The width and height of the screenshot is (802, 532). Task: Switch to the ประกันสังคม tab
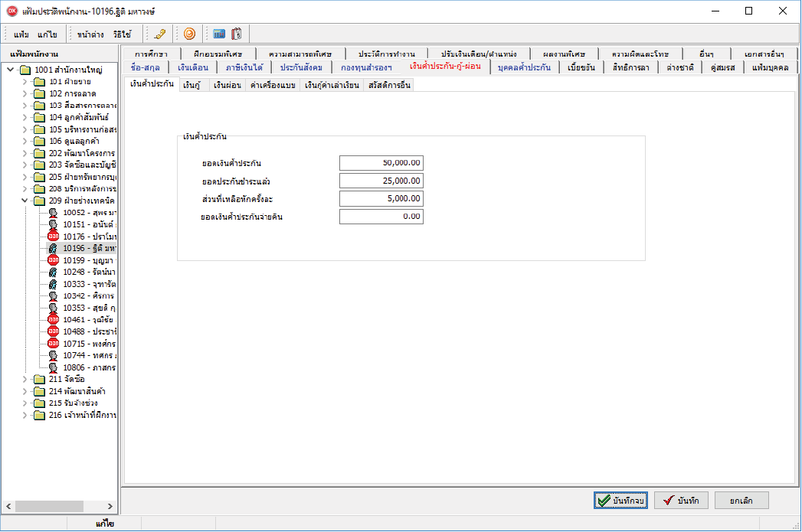pyautogui.click(x=301, y=67)
